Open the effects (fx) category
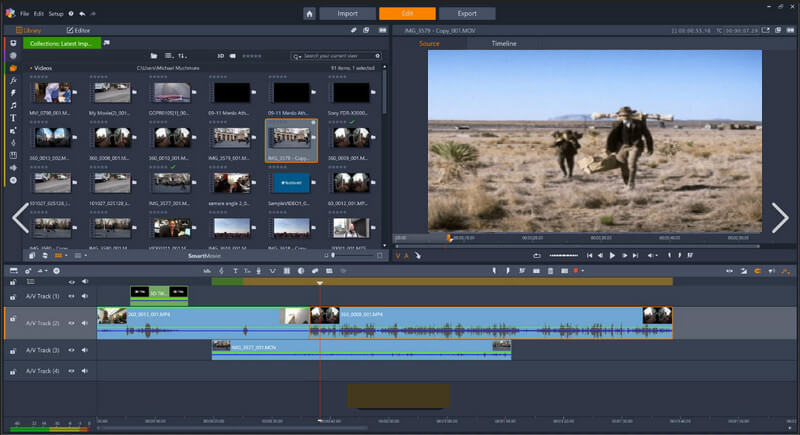The height and width of the screenshot is (435, 800). [x=13, y=81]
